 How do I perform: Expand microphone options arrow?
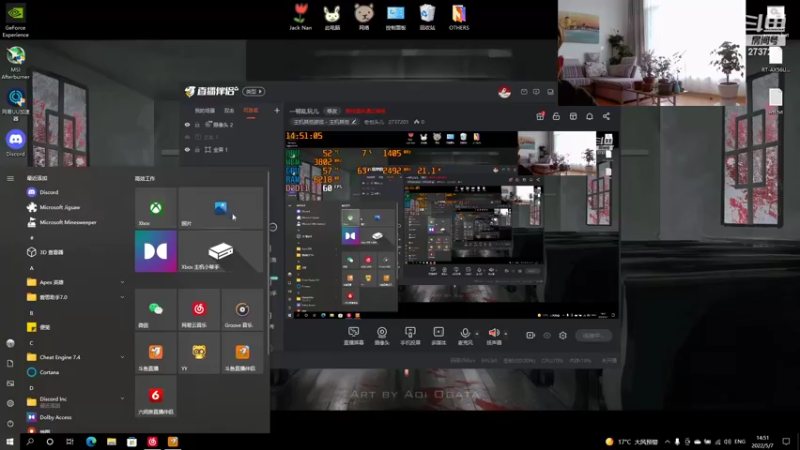[x=477, y=334]
